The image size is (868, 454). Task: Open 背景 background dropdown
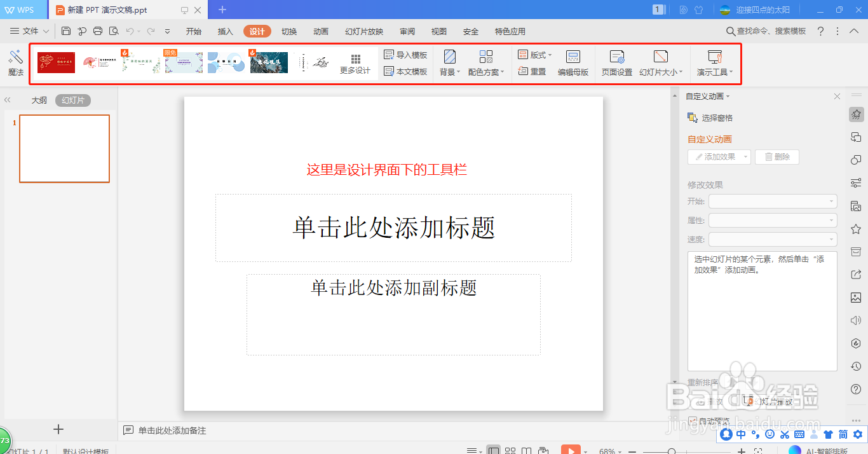tap(450, 64)
